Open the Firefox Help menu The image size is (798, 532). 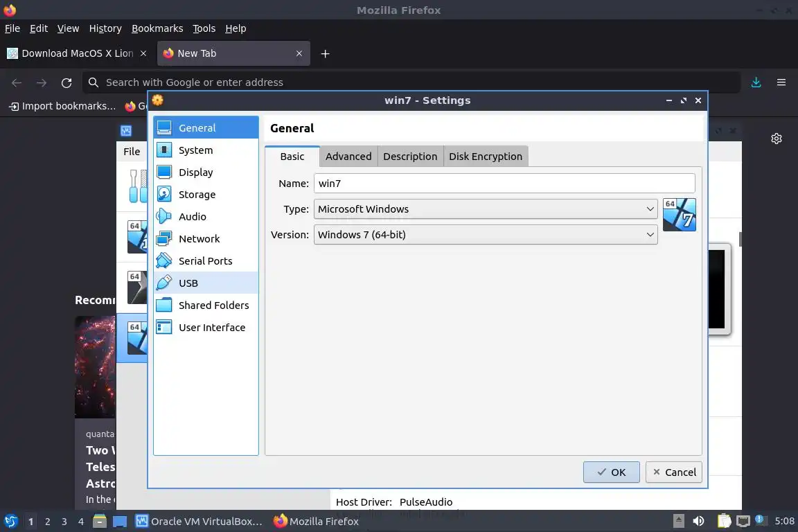[x=236, y=28]
